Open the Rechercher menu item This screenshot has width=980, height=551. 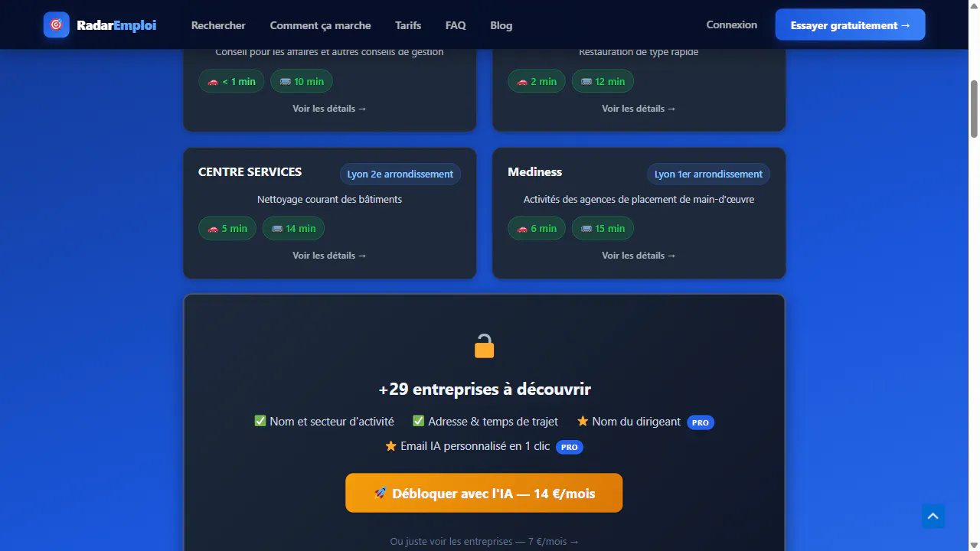coord(218,25)
